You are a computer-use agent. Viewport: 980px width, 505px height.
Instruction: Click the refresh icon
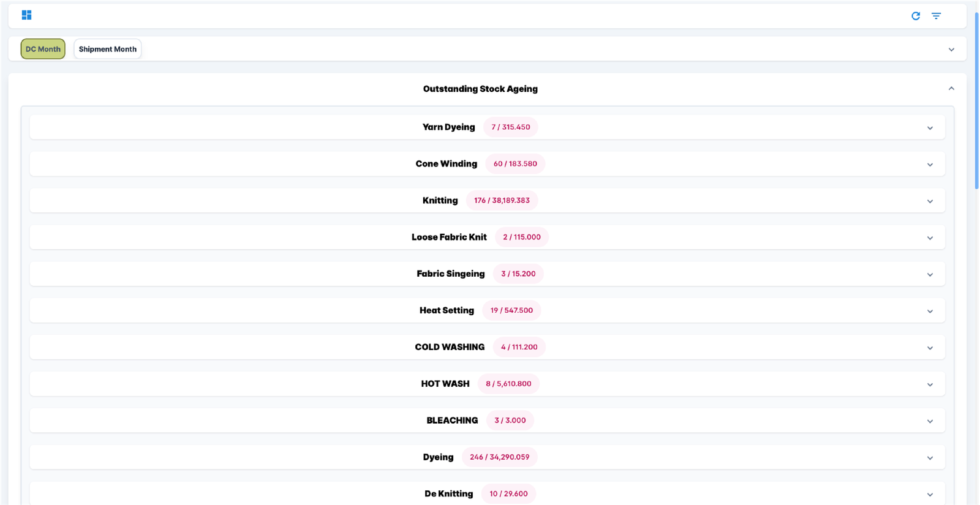916,16
